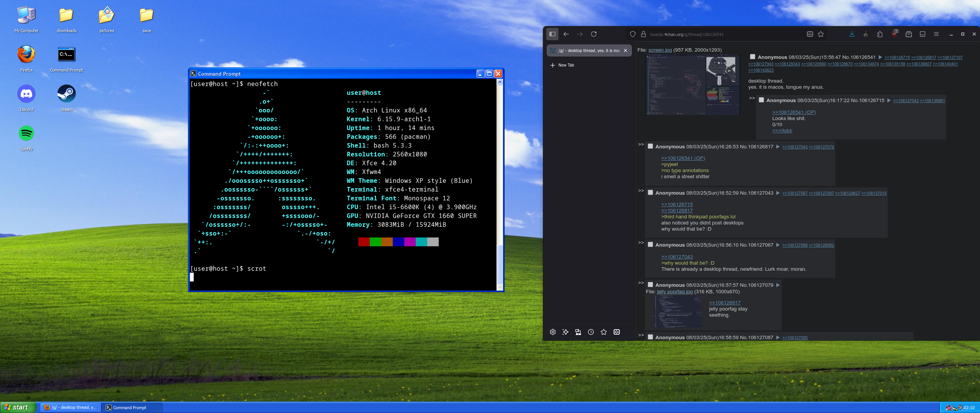This screenshot has width=980, height=413.
Task: Click the browser forward arrow
Action: pyautogui.click(x=580, y=34)
